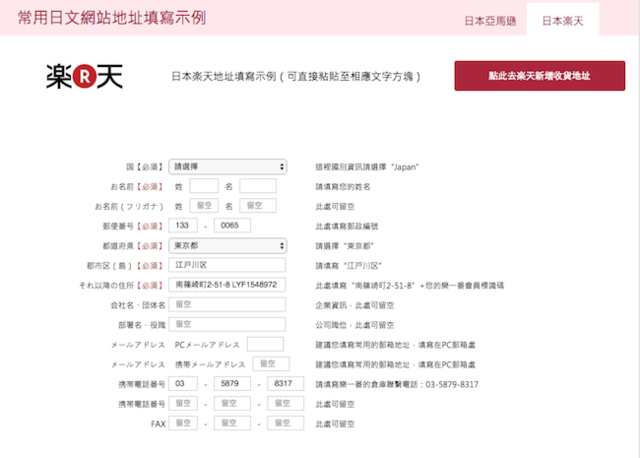Click the 名 given name field in お名前 row
The image size is (640, 458).
(257, 186)
